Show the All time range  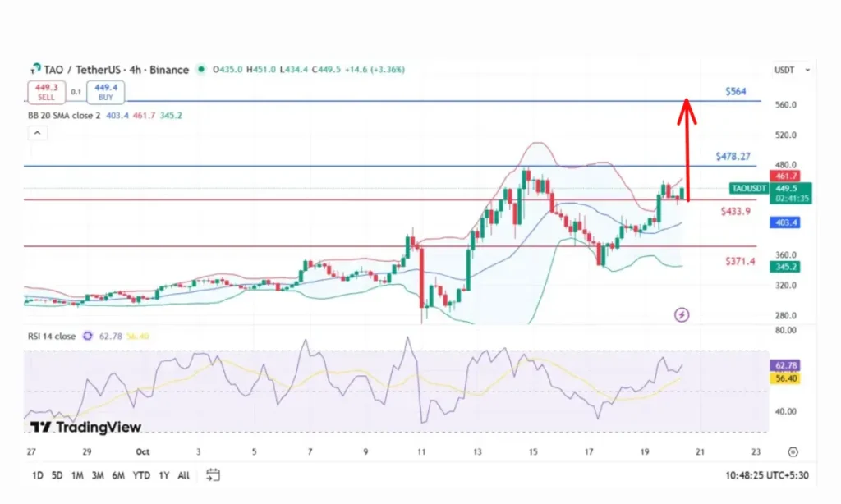tap(183, 475)
